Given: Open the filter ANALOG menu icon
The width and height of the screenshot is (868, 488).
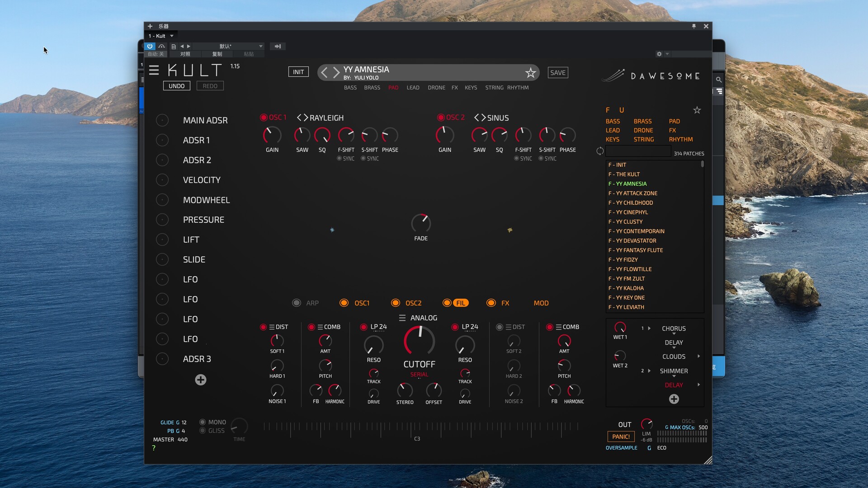Looking at the screenshot, I should [402, 318].
